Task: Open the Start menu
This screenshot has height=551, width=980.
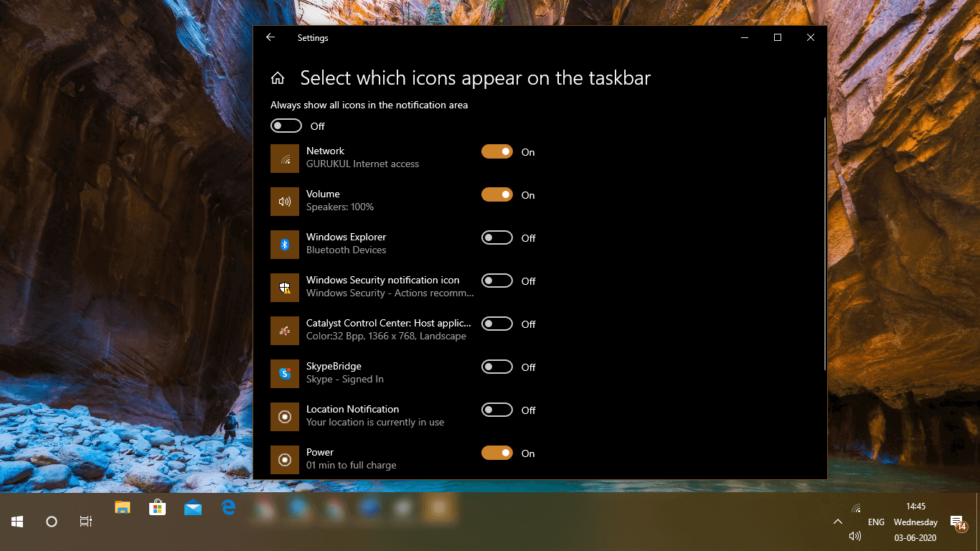Action: (16, 522)
